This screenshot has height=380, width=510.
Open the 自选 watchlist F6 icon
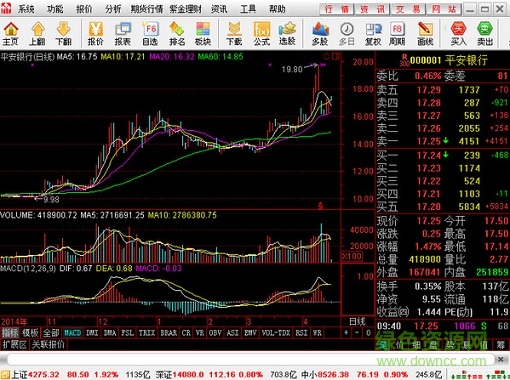(x=150, y=34)
